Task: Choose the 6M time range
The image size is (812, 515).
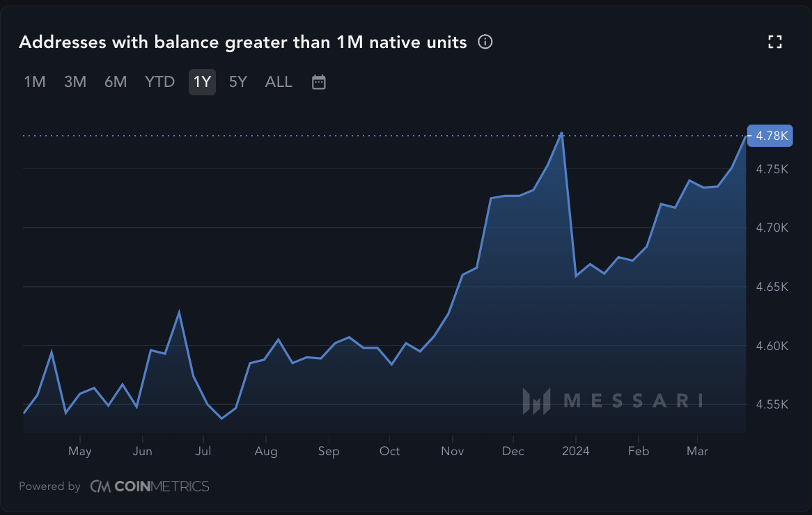Action: pos(116,82)
